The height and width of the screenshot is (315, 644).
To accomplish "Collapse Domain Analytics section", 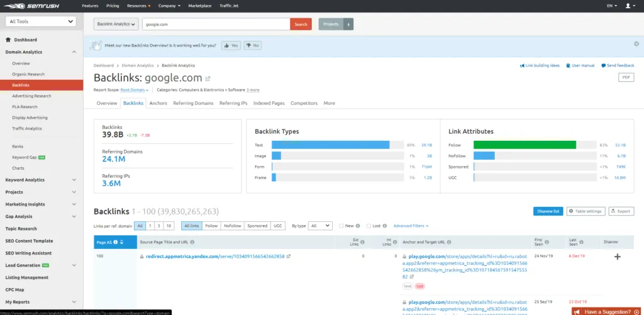I will click(x=74, y=52).
